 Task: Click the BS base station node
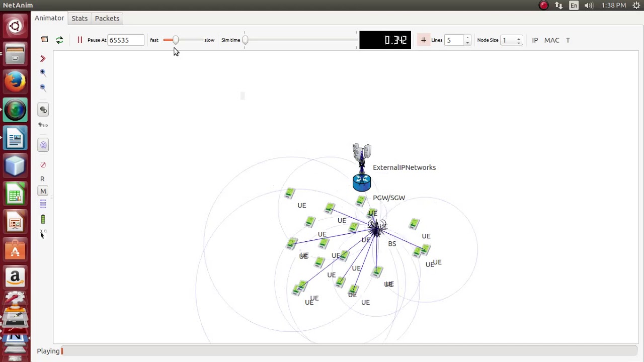376,229
